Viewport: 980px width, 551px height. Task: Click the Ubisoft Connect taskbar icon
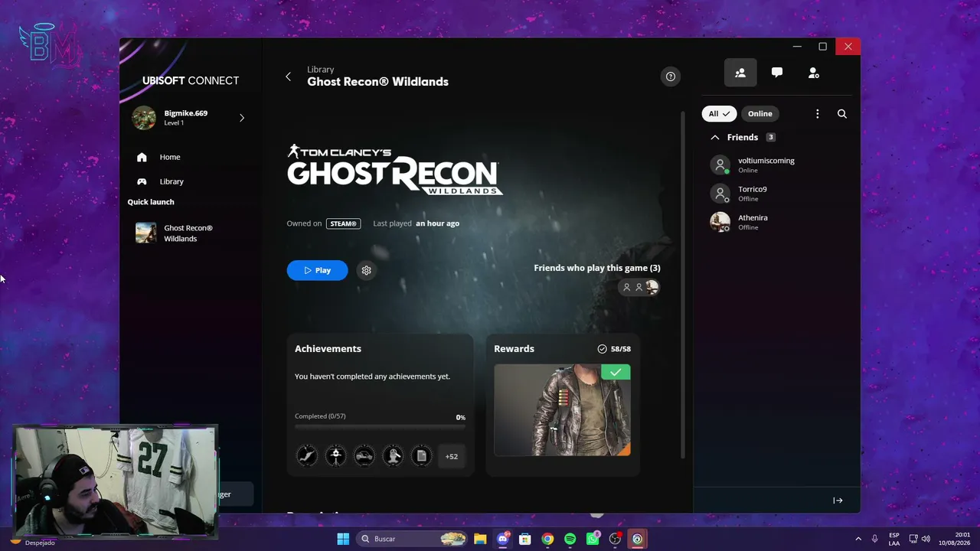(x=637, y=539)
